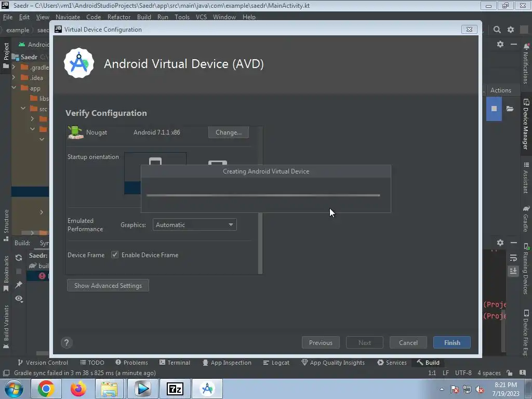Open the Refactor menu
532x399 pixels.
coord(119,17)
